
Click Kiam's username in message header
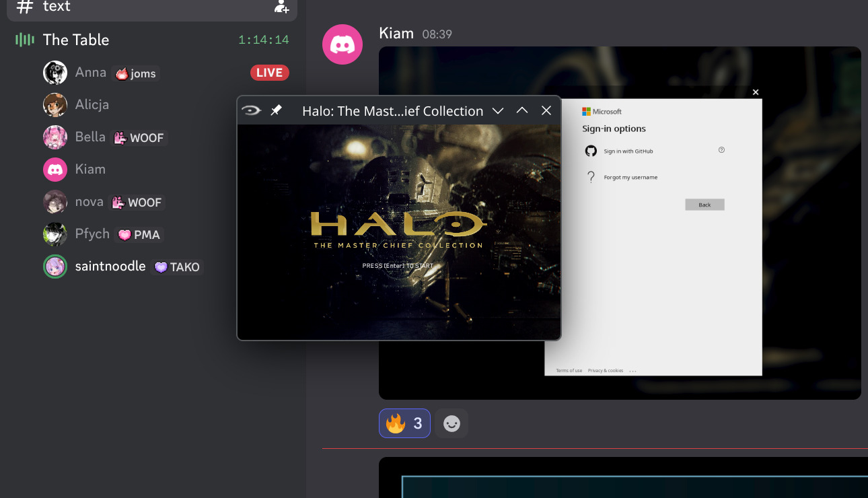click(396, 33)
